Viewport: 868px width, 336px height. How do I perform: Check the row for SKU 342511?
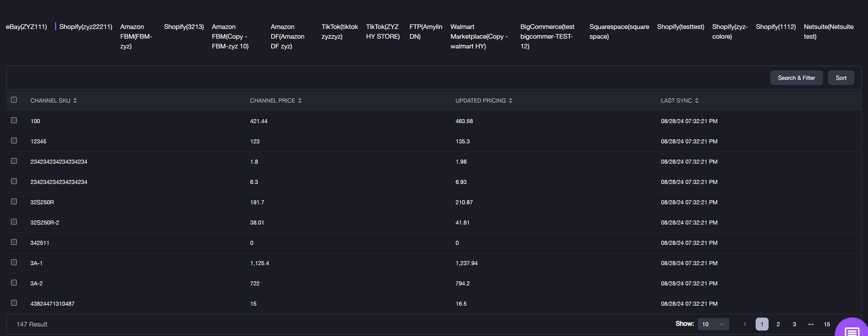coord(14,242)
